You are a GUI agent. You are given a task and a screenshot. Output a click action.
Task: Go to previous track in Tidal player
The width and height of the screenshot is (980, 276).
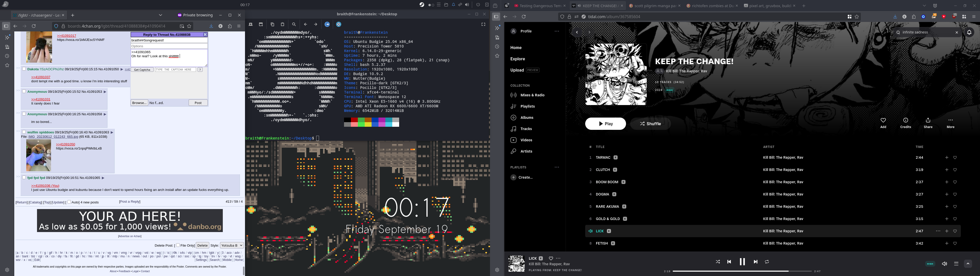[x=729, y=261]
